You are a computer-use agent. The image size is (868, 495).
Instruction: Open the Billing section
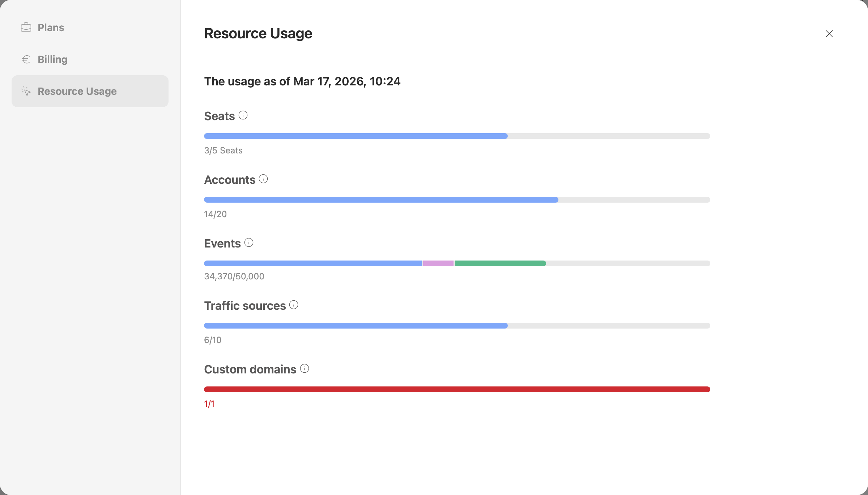click(x=90, y=59)
